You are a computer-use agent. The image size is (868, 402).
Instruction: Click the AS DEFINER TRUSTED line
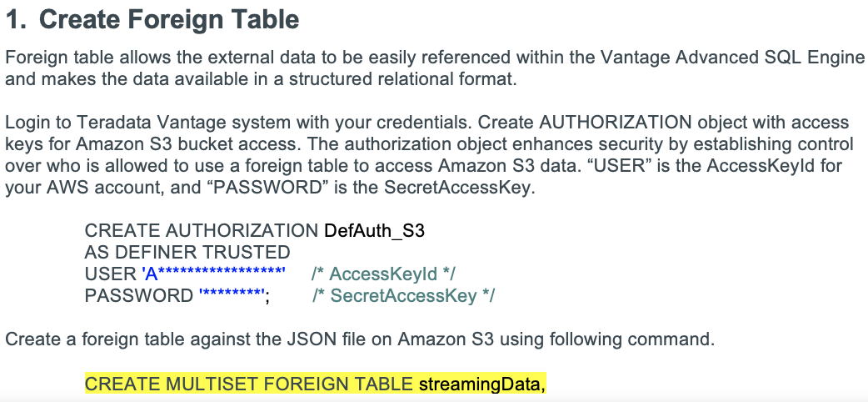187,252
